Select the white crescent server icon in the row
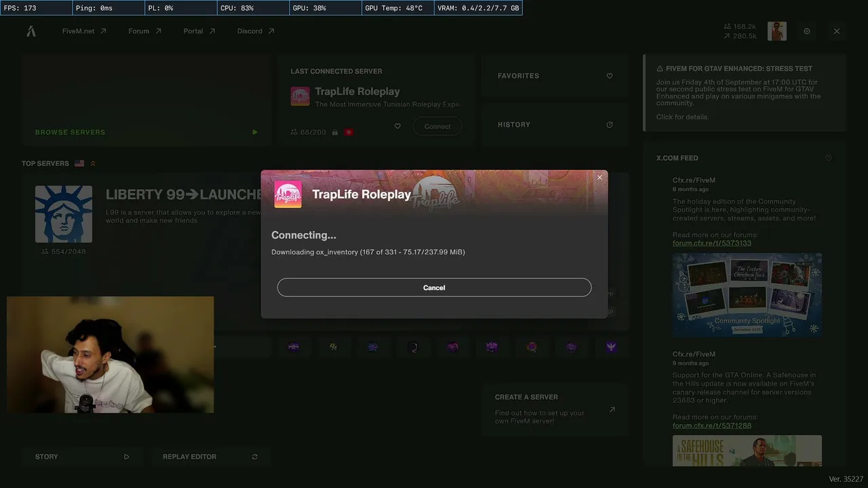868x488 pixels. click(x=414, y=347)
